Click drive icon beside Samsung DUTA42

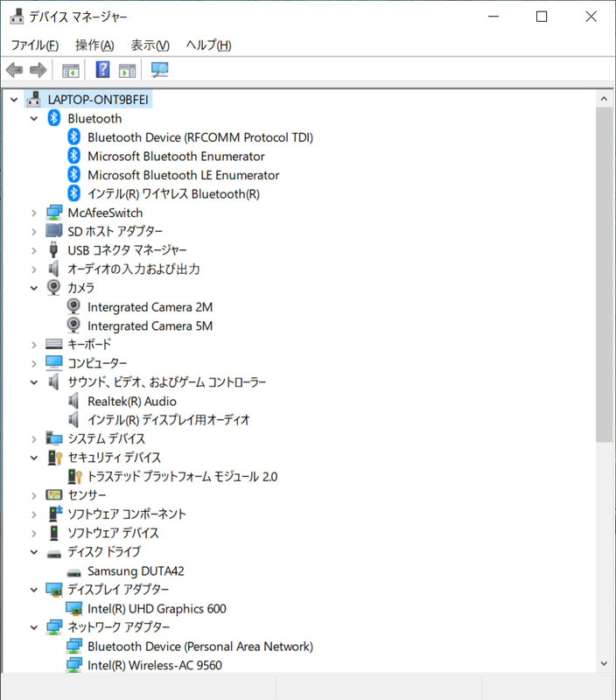[74, 573]
